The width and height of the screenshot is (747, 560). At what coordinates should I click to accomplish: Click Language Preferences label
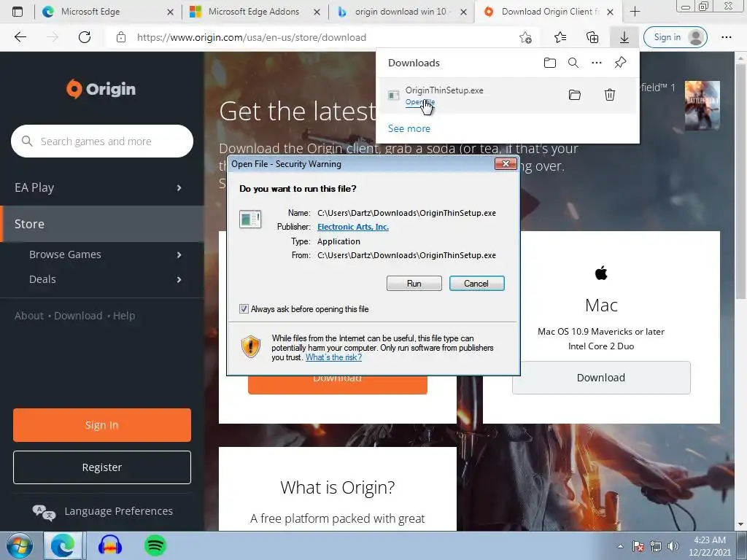point(119,511)
